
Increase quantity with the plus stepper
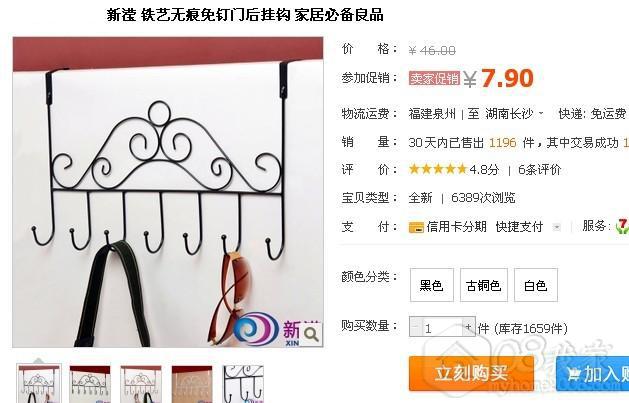click(469, 327)
